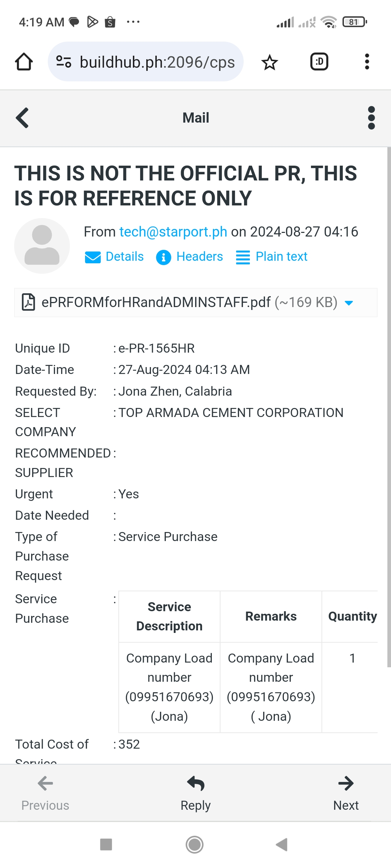Open the Mail more options menu
The width and height of the screenshot is (391, 868).
click(x=371, y=118)
